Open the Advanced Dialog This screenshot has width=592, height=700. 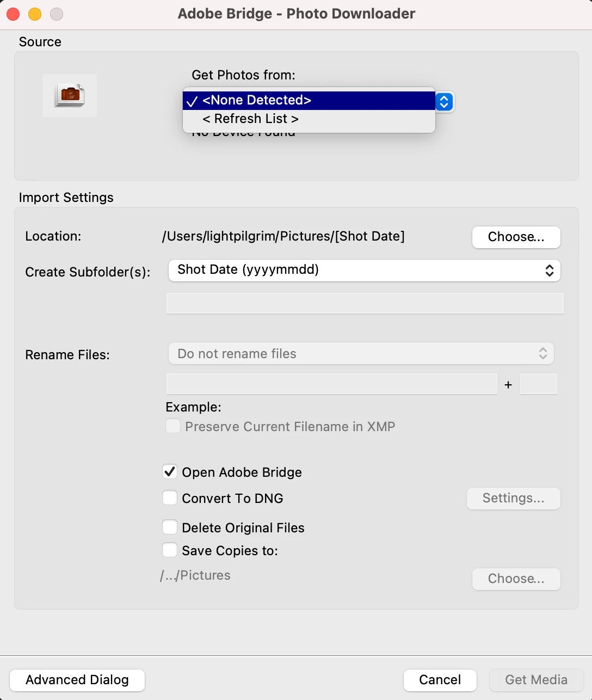[77, 680]
